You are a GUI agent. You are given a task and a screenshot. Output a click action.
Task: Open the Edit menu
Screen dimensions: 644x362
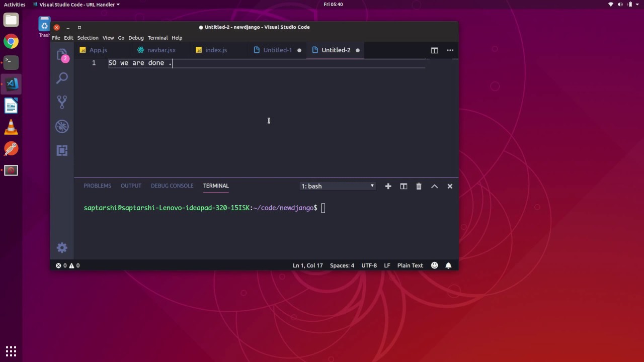[x=68, y=38]
